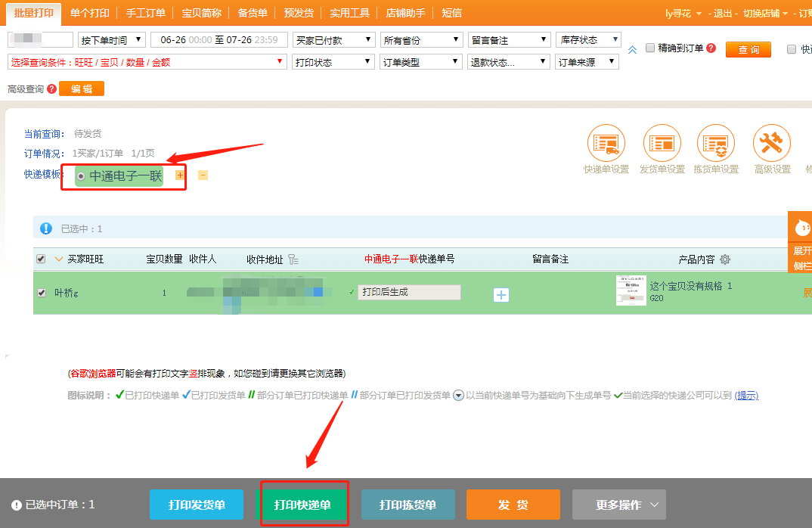Switch to the 单个打印 tab
Viewport: 812px width, 528px height.
[89, 13]
